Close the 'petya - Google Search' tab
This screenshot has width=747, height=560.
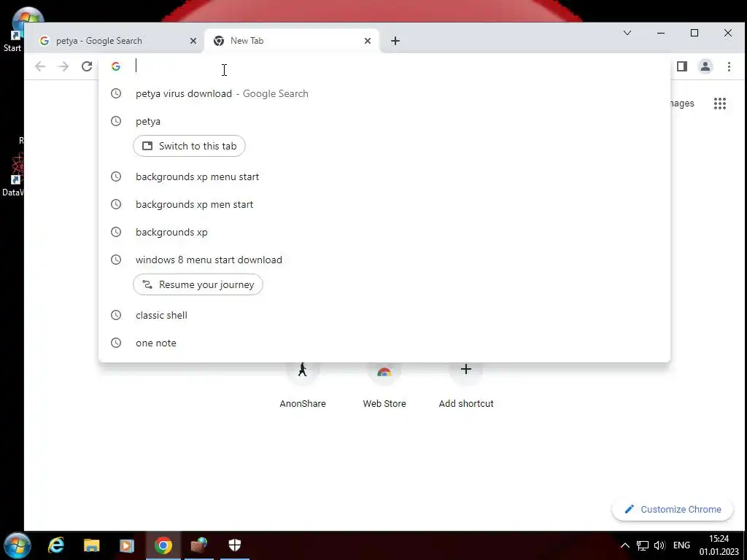point(193,41)
